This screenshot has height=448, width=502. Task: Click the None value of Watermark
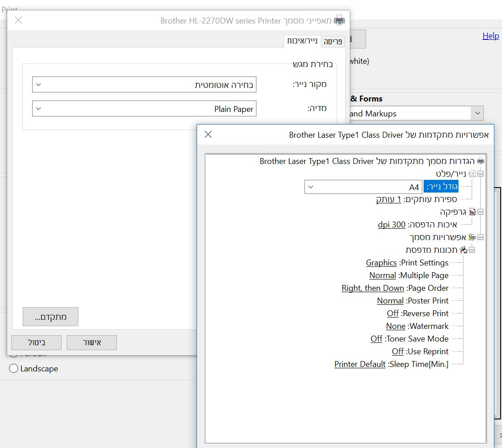pyautogui.click(x=396, y=326)
